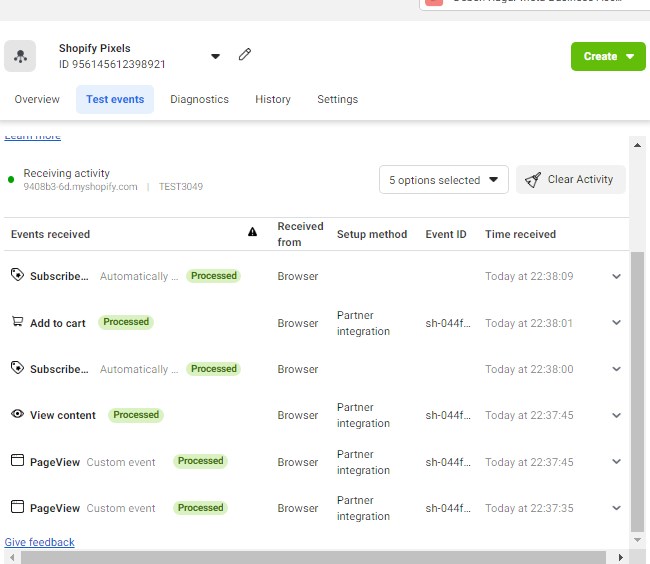Click the Events received column header

50,234
